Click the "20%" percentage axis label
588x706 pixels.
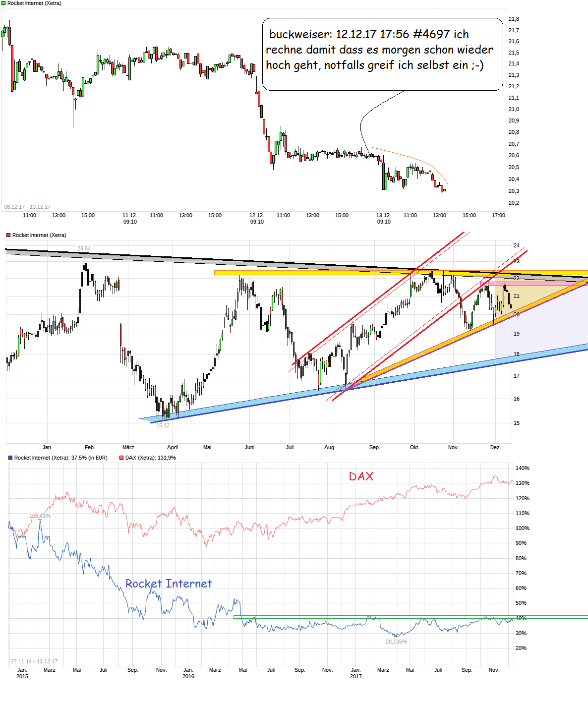(521, 648)
